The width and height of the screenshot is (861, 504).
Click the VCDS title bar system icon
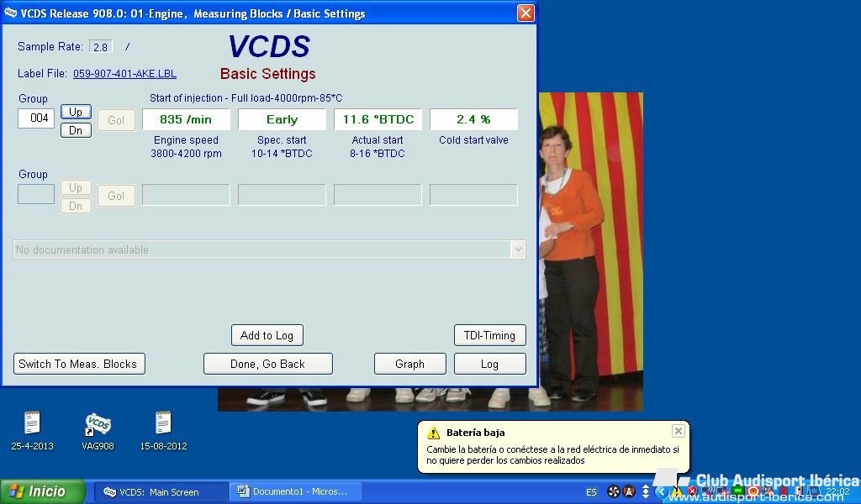pos(10,12)
